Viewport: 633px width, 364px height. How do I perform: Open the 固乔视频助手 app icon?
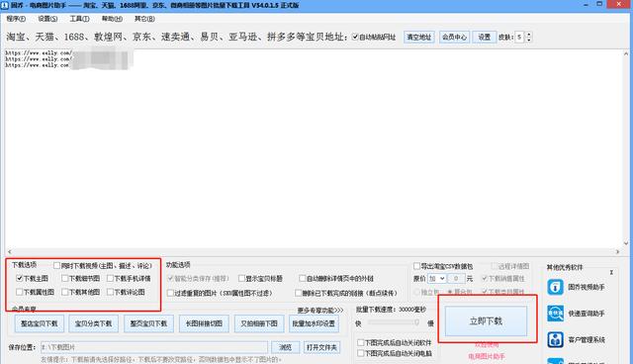coord(555,287)
